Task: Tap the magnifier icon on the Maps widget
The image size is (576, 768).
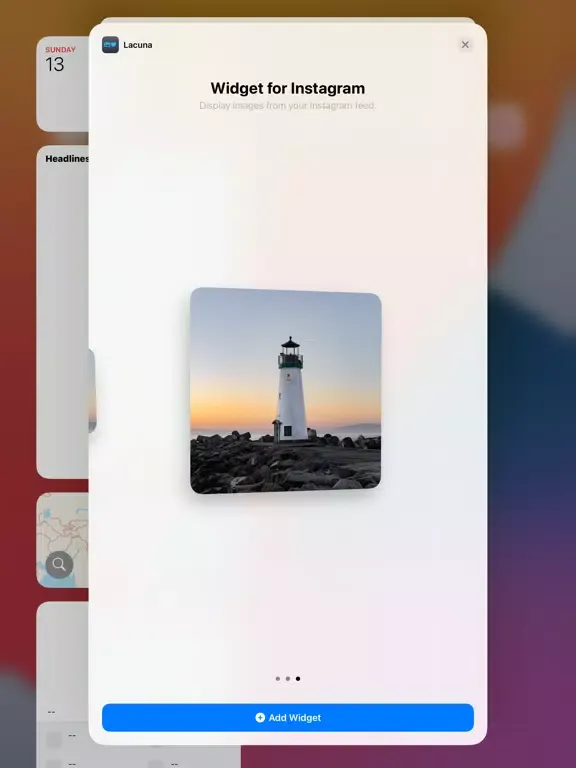Action: click(x=59, y=565)
